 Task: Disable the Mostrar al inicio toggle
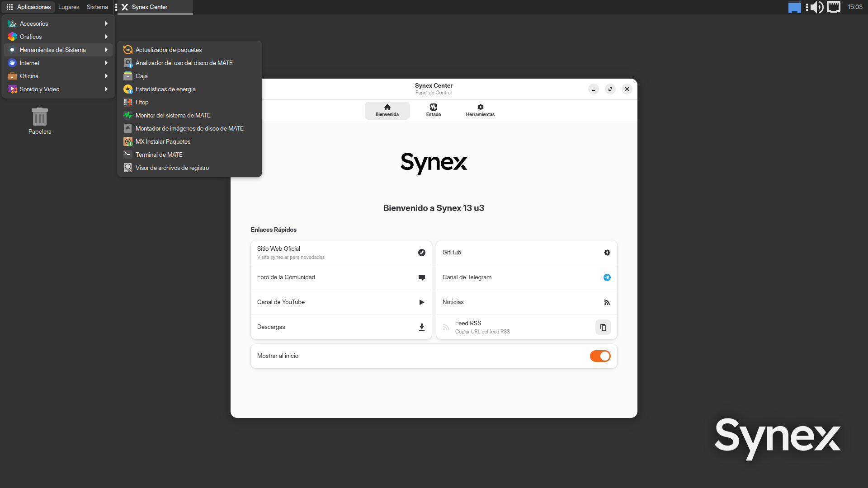[x=600, y=356]
